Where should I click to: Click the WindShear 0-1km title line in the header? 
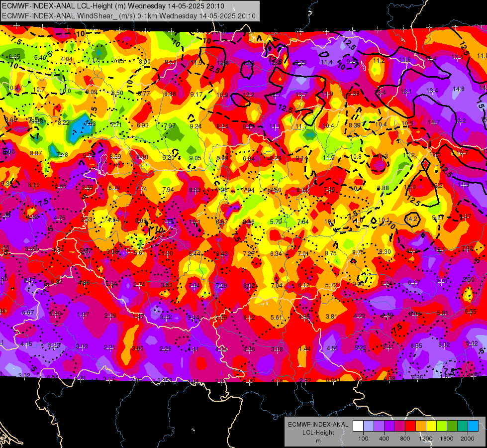[128, 16]
